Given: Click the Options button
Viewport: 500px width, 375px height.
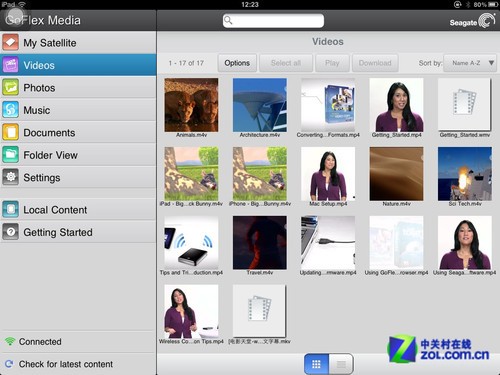Looking at the screenshot, I should pyautogui.click(x=237, y=63).
